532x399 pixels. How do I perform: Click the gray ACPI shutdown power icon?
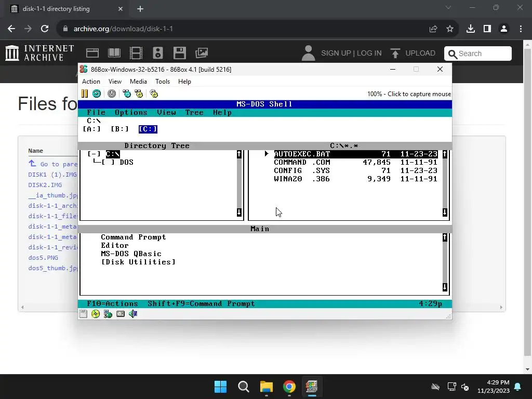point(112,94)
